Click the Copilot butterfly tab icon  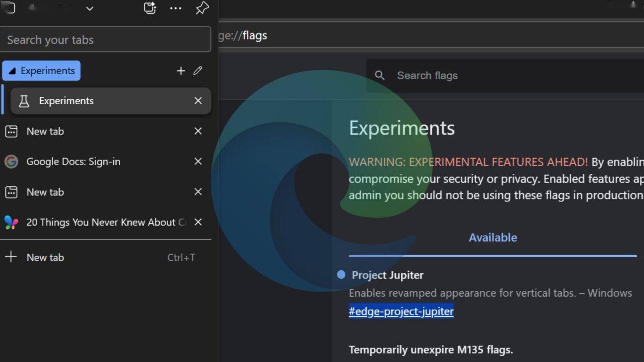click(11, 222)
